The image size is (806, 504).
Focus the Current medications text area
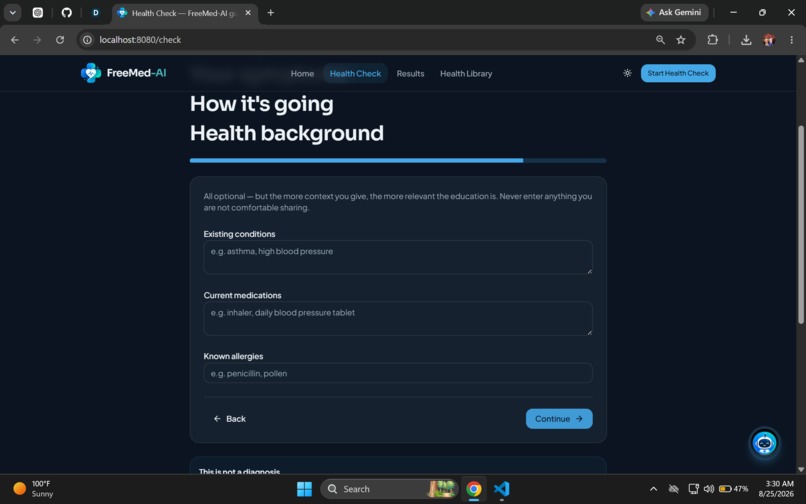[398, 318]
